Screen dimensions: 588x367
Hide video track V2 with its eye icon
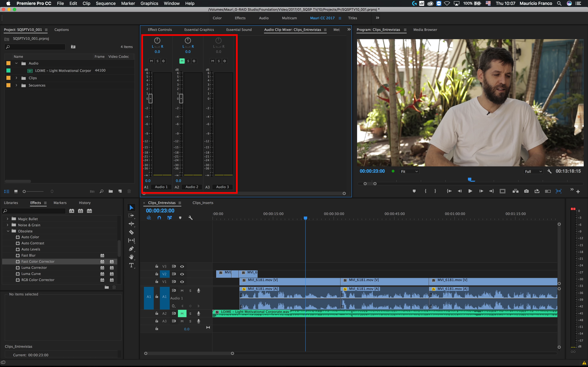tap(182, 274)
